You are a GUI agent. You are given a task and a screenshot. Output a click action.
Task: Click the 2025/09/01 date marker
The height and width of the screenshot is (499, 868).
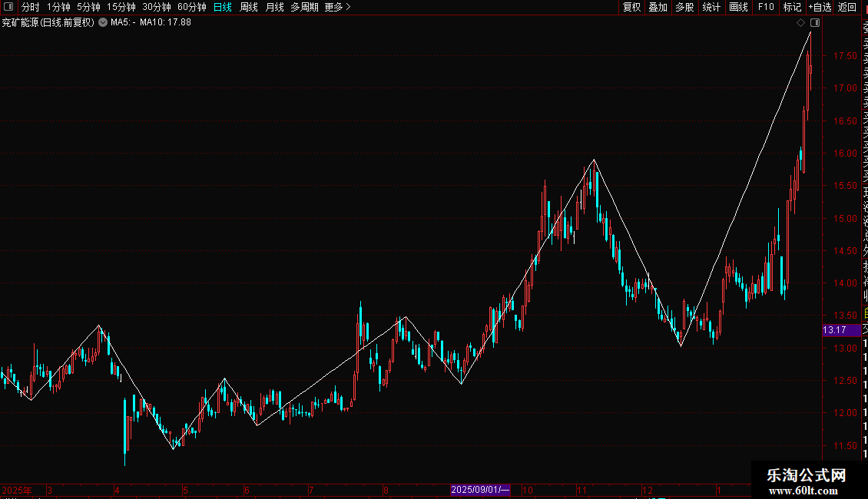[x=480, y=490]
